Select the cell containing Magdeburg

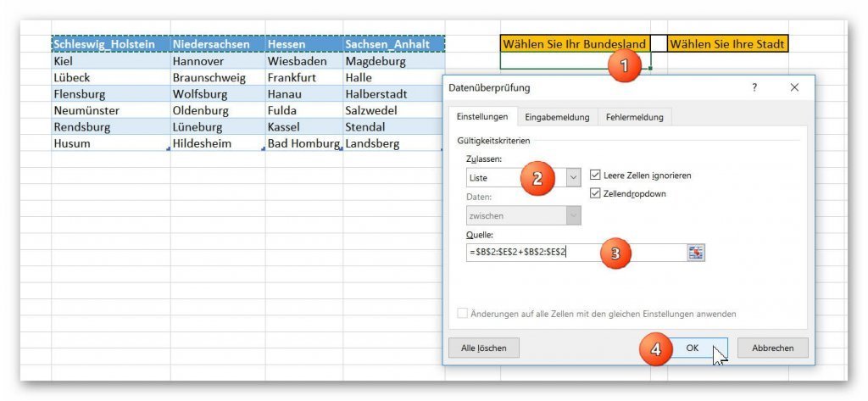(x=393, y=60)
